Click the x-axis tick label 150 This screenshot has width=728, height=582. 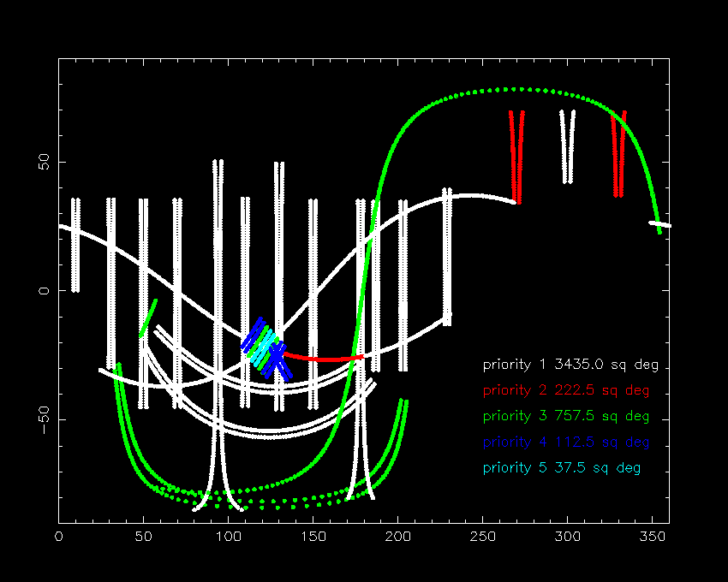[x=313, y=537]
